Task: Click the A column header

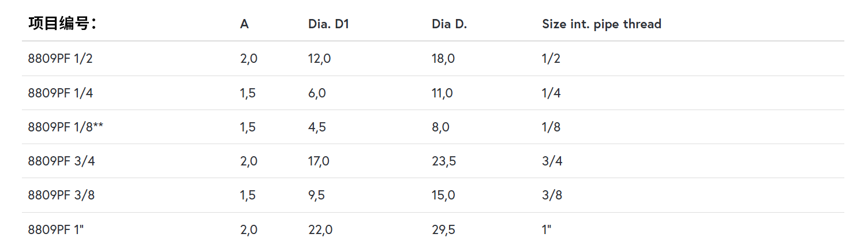Action: pos(245,24)
